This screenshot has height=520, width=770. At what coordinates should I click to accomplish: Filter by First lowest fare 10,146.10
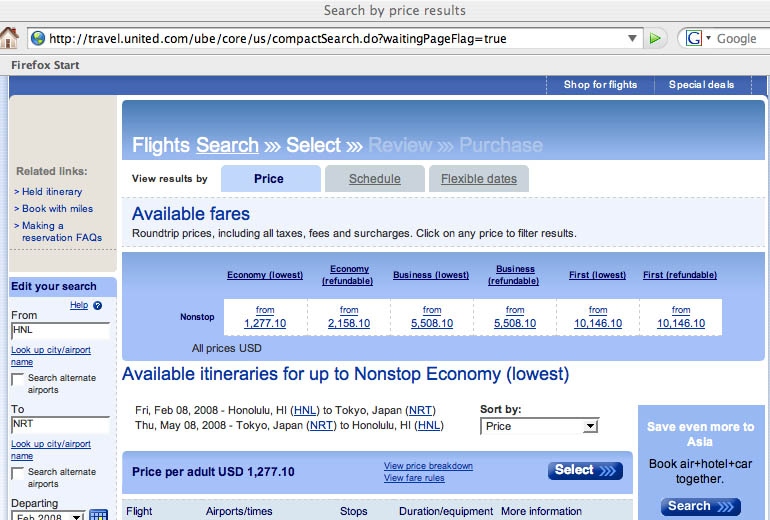click(598, 323)
